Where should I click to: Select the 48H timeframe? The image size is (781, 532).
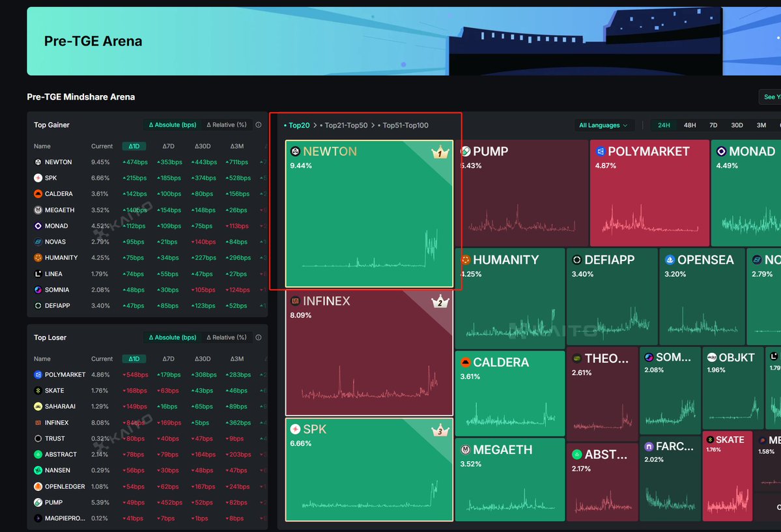(x=690, y=125)
